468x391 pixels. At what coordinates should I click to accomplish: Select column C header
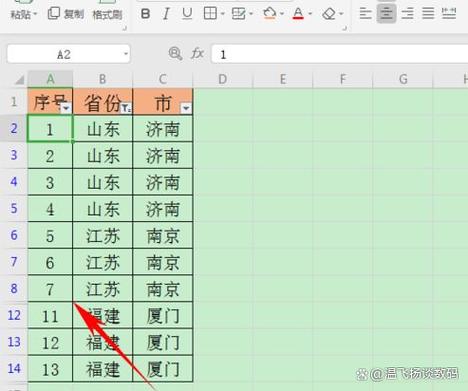(x=163, y=79)
